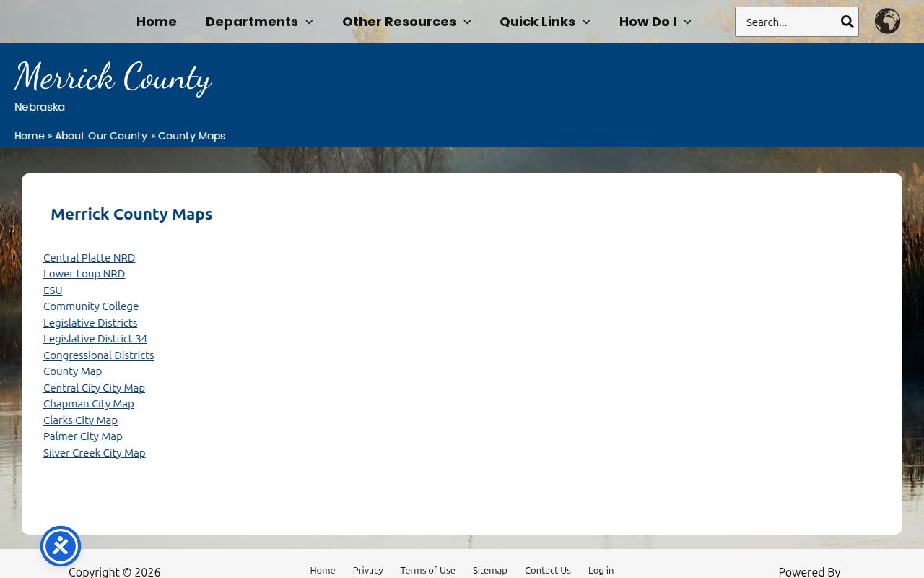Open the ESU map link
Viewport: 924px width, 578px height.
pyautogui.click(x=53, y=290)
